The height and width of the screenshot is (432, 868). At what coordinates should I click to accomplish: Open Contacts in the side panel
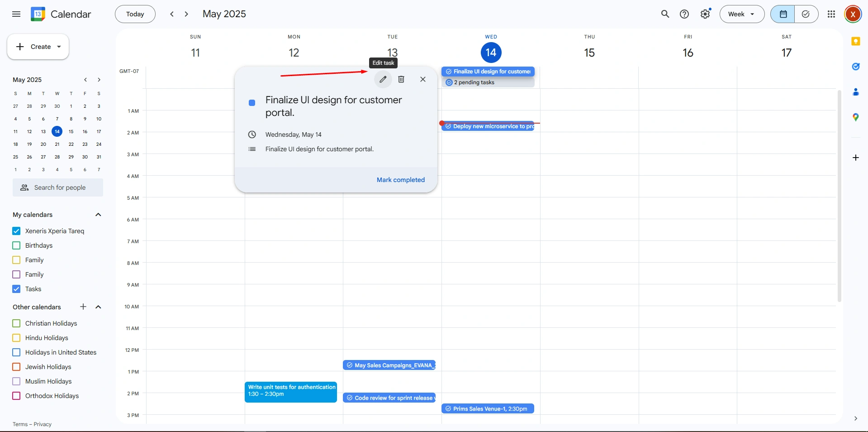855,92
